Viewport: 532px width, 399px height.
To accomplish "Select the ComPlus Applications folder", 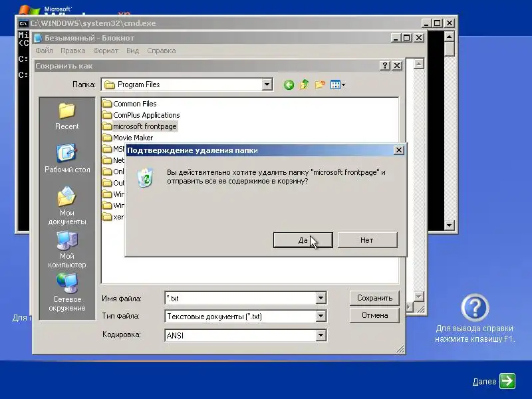I will click(141, 115).
